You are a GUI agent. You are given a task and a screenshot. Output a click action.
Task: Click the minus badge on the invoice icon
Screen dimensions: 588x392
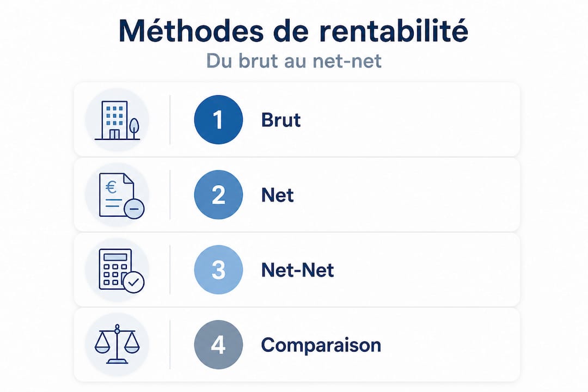point(134,208)
